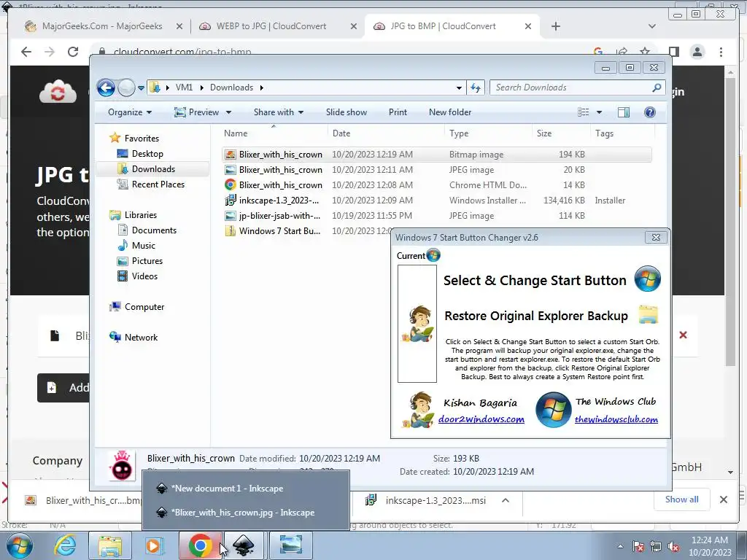Select Favorites in navigation pane

[142, 139]
